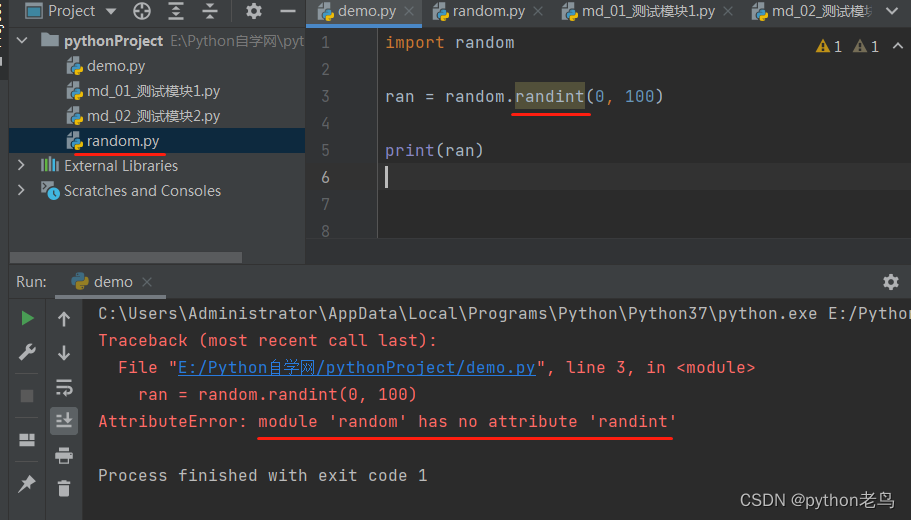Pin the run tab with pin icon
The height and width of the screenshot is (520, 911).
tap(27, 483)
